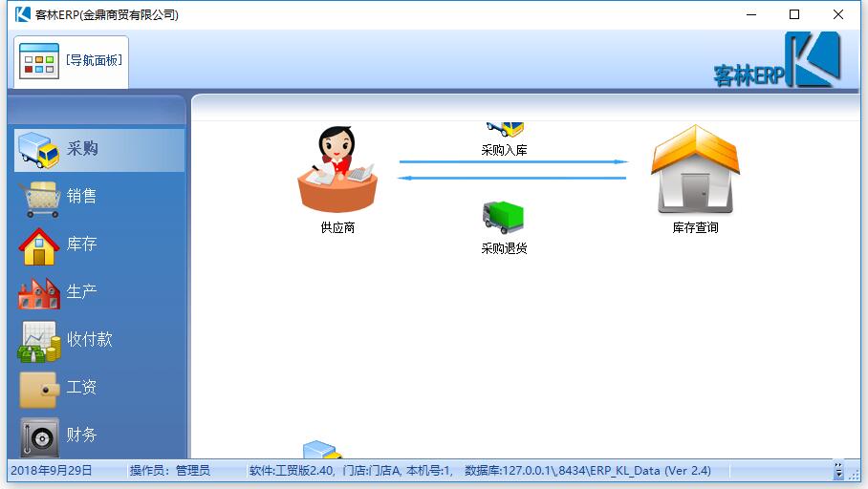
Task: Click the 数据库 path in status bar
Action: [x=588, y=471]
